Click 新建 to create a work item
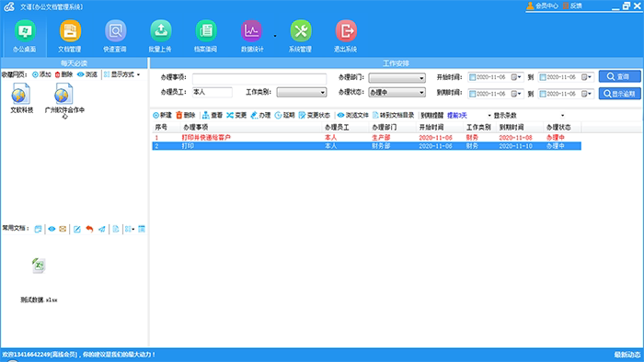This screenshot has height=362, width=644. pyautogui.click(x=162, y=116)
